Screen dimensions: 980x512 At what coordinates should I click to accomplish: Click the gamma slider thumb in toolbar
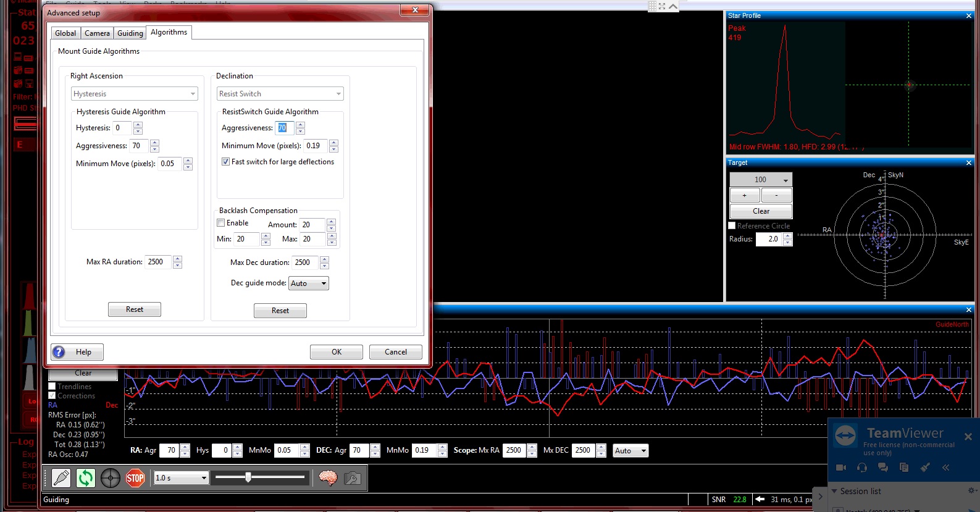[248, 477]
